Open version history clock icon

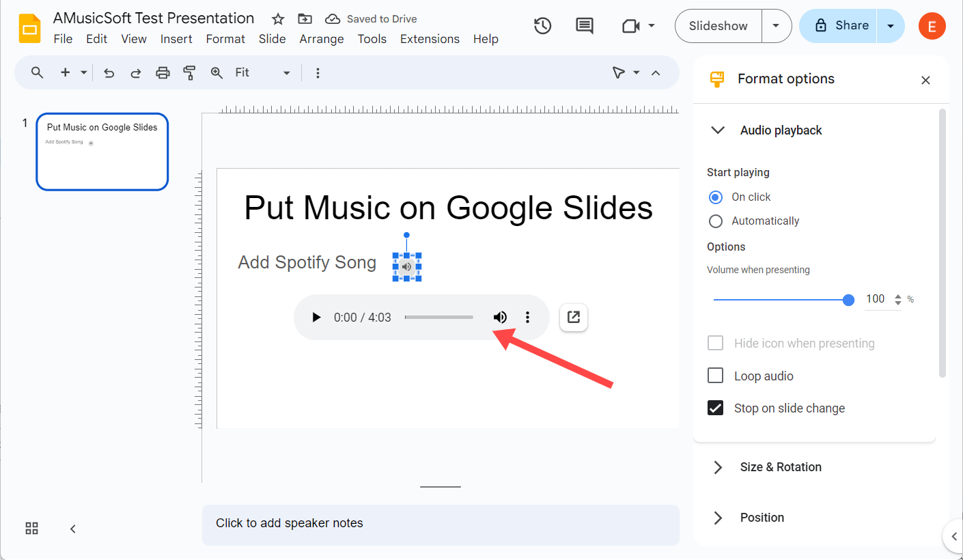(543, 26)
